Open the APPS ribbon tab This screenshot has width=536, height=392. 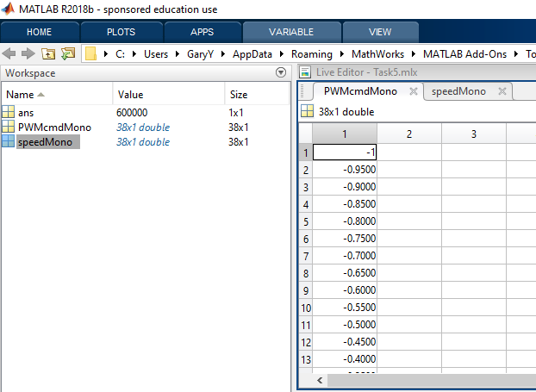pyautogui.click(x=202, y=32)
